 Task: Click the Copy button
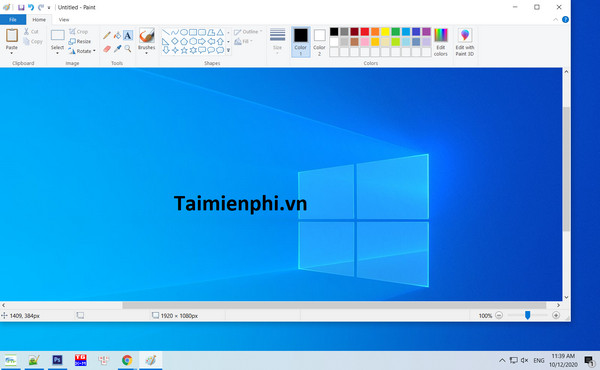[33, 41]
